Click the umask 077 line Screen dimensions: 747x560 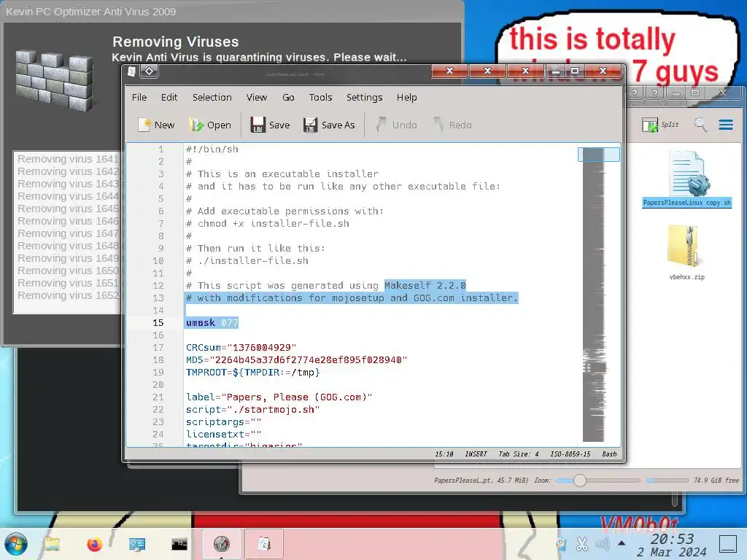[212, 323]
